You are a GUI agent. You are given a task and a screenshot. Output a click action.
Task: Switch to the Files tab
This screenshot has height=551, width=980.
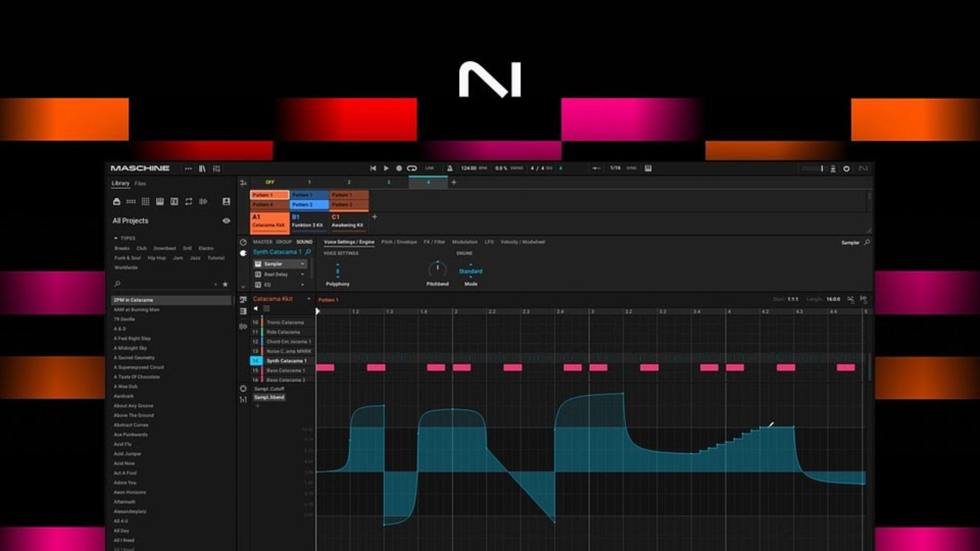140,184
